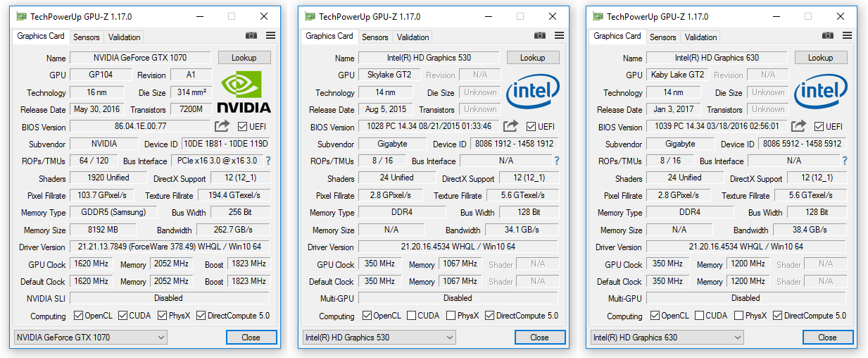Click Bandwidth value 34.1 GB/s

[x=522, y=230]
